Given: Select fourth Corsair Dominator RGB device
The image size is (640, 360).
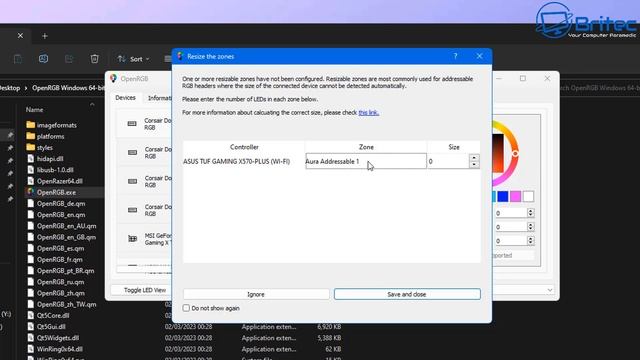Looking at the screenshot, I should tap(144, 210).
